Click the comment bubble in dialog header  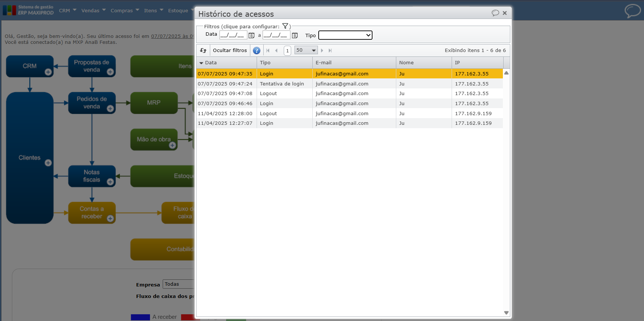(x=495, y=13)
